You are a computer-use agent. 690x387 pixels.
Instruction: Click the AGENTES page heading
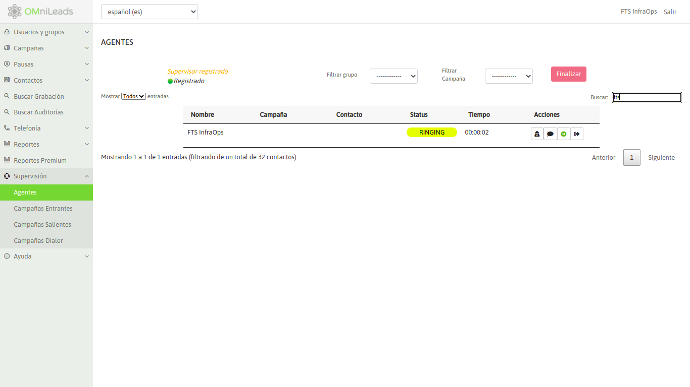tap(117, 42)
